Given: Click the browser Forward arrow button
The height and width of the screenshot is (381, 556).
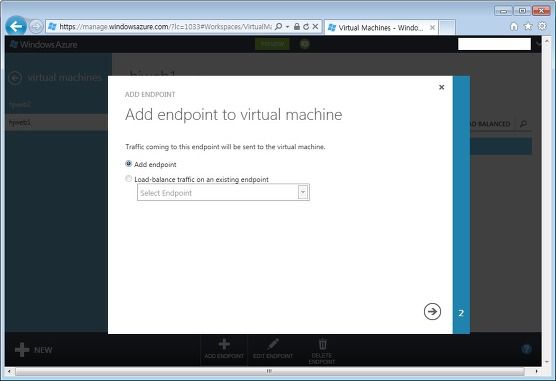Looking at the screenshot, I should coord(36,27).
